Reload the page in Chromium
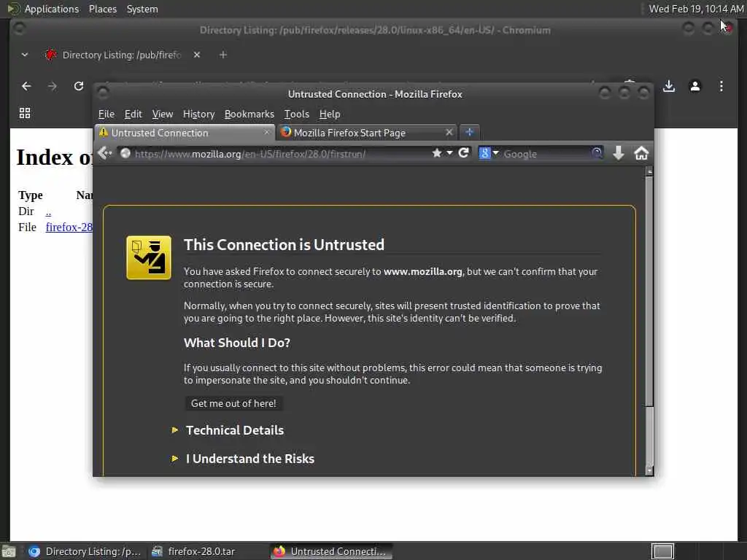The image size is (747, 560). 79,86
